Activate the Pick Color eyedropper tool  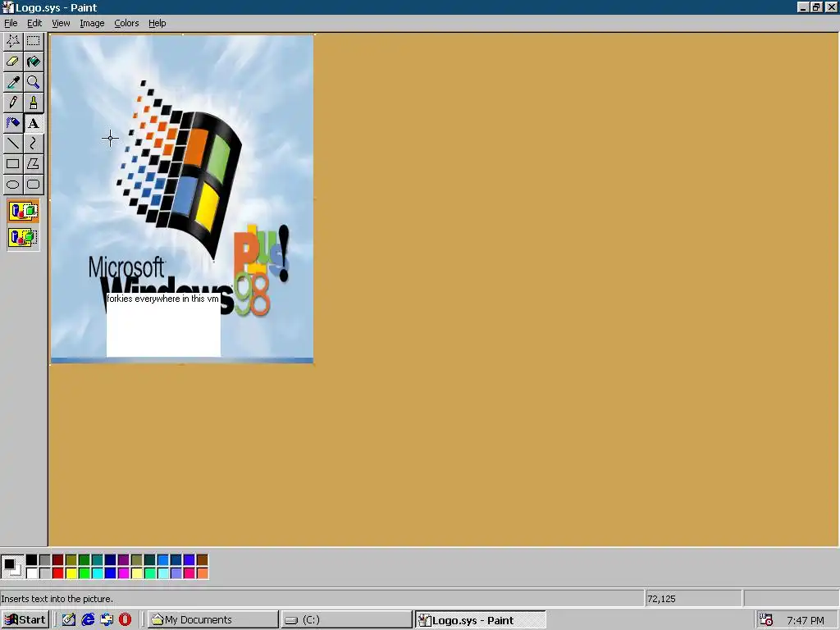coord(13,82)
